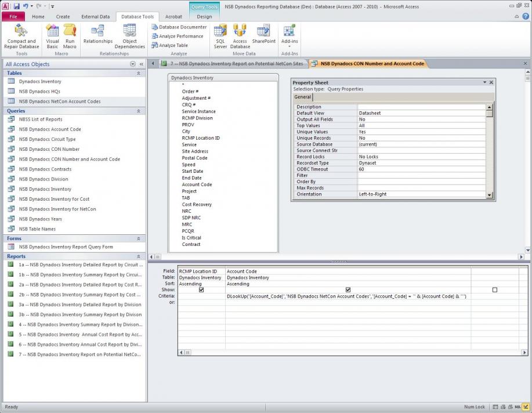Click Object Dependencies icon
The image size is (532, 413).
click(130, 36)
